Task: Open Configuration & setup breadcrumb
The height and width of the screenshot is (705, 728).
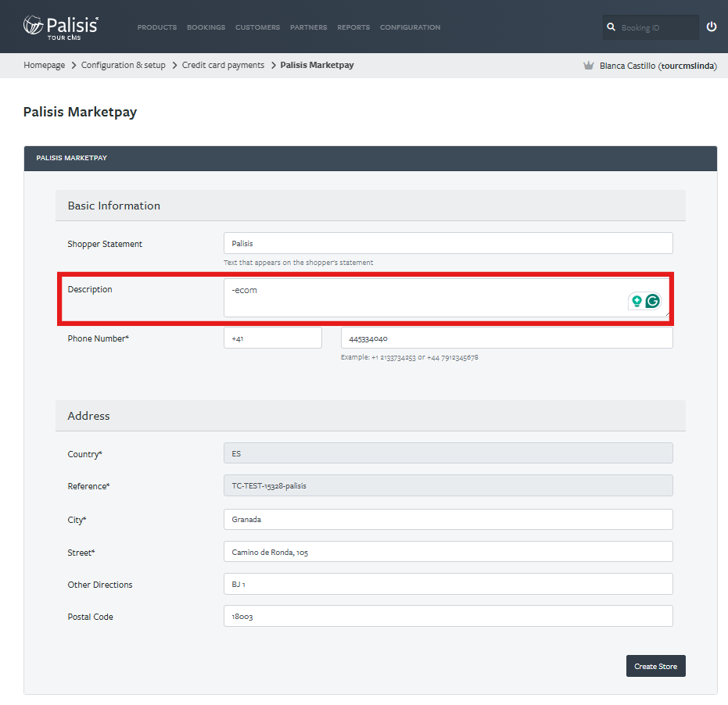Action: point(123,65)
